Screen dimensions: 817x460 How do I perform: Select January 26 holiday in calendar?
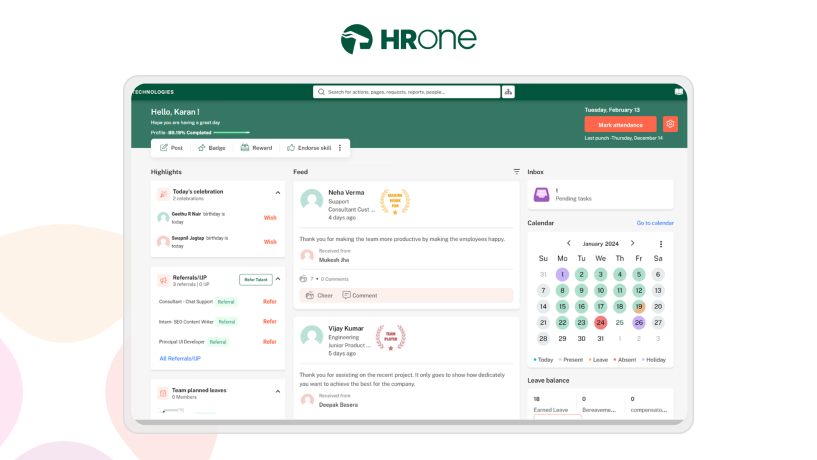click(639, 322)
